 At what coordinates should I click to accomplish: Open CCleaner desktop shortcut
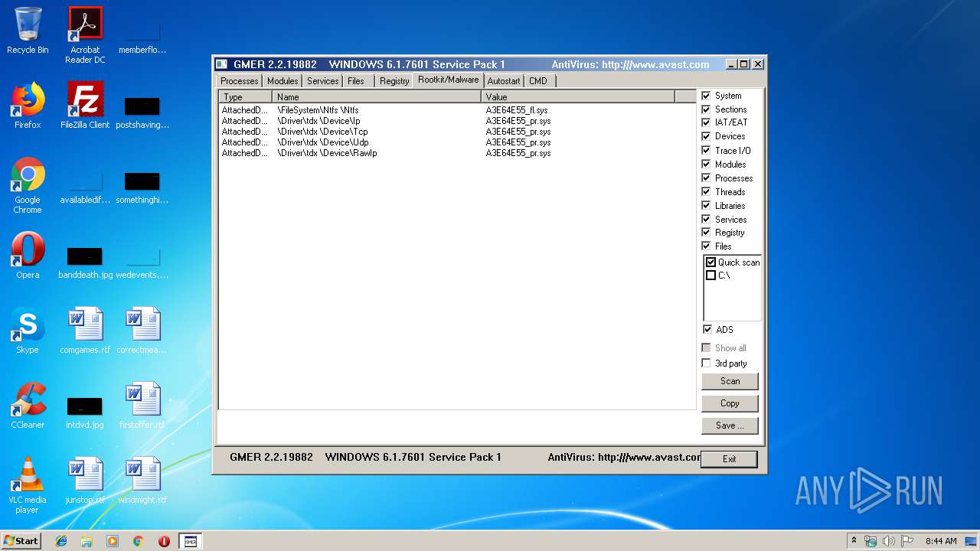(28, 406)
